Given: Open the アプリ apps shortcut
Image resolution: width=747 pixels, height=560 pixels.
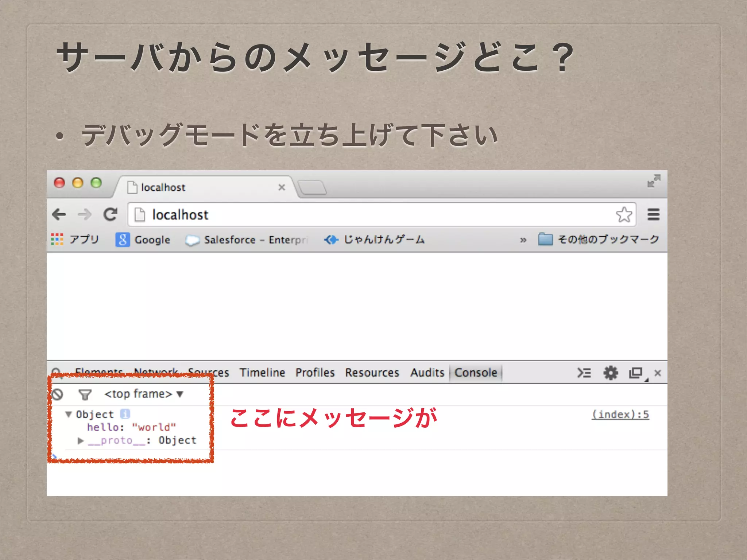Looking at the screenshot, I should pyautogui.click(x=76, y=240).
